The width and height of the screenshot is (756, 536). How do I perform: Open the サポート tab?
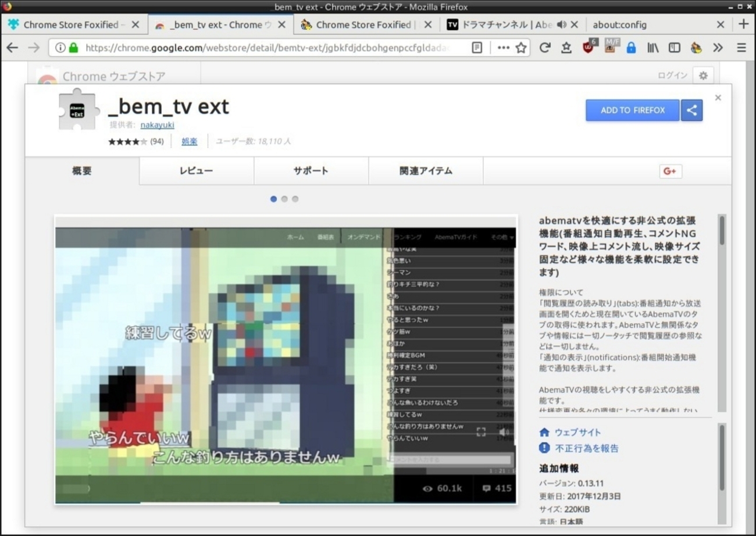tap(311, 171)
